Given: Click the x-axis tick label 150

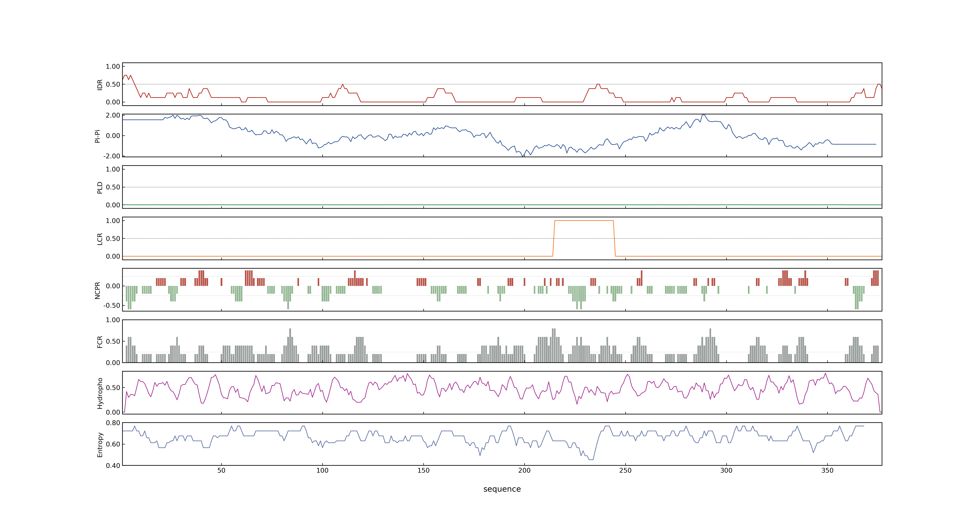Looking at the screenshot, I should click(x=423, y=470).
